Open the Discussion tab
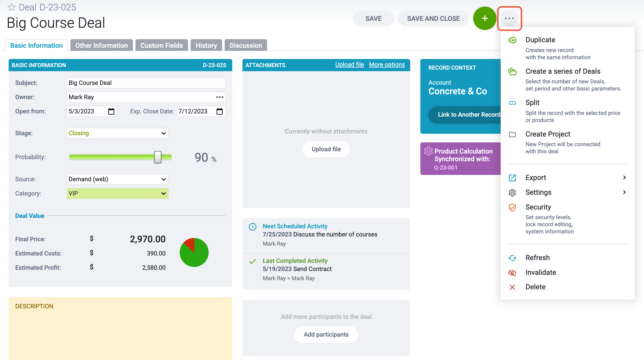This screenshot has width=644, height=360. [246, 45]
